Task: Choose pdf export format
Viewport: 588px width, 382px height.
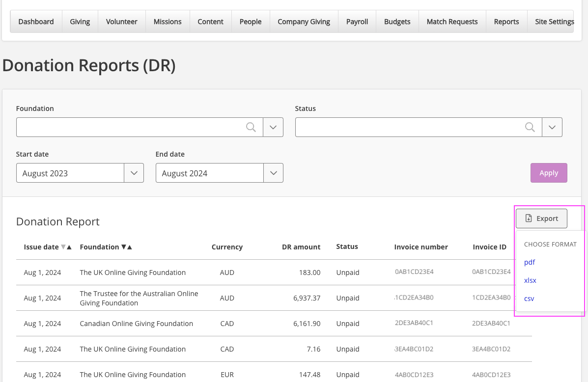Action: [529, 262]
